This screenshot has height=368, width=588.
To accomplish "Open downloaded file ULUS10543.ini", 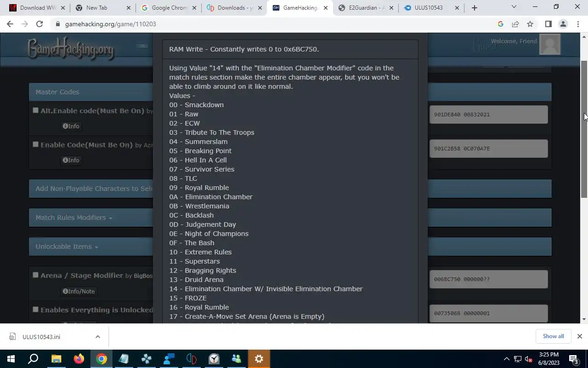I will 41,337.
